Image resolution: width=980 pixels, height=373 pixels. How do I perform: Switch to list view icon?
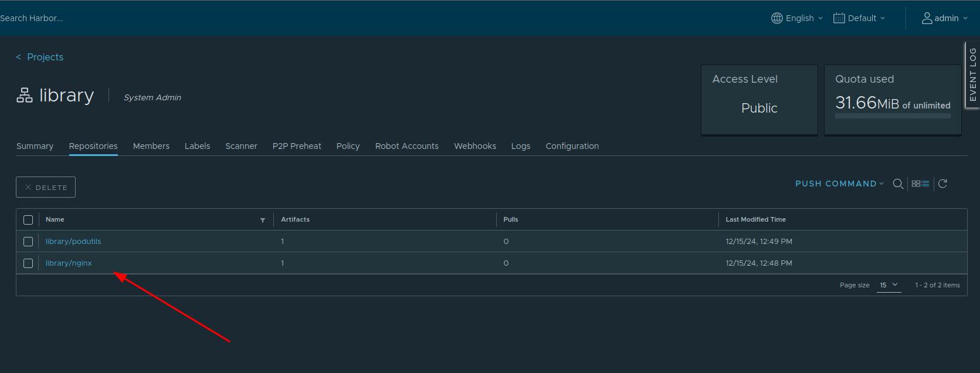coord(925,184)
